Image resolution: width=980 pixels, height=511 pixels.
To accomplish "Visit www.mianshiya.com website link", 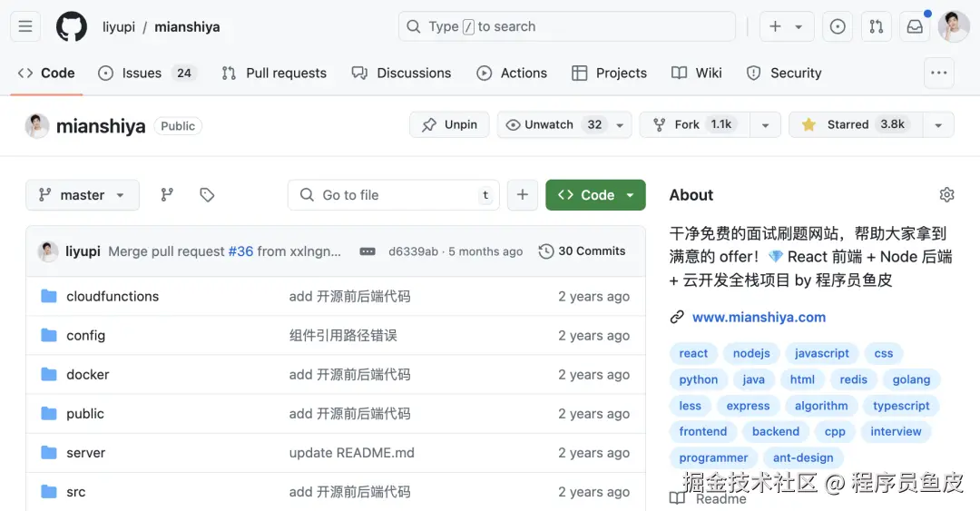I will pyautogui.click(x=759, y=317).
